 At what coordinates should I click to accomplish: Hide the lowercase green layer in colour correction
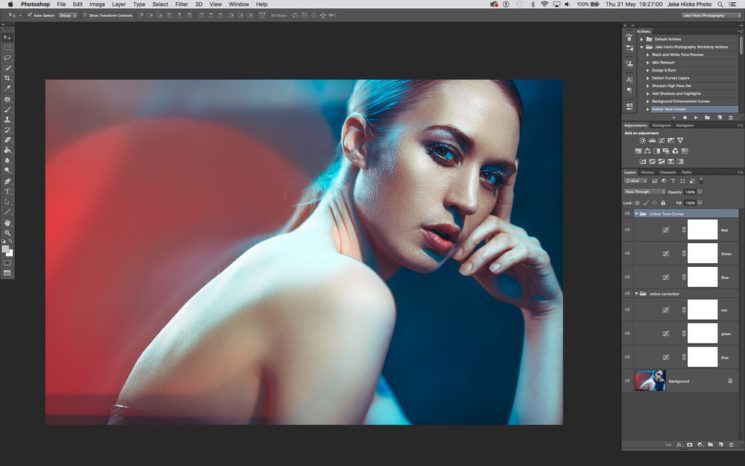[x=627, y=333]
